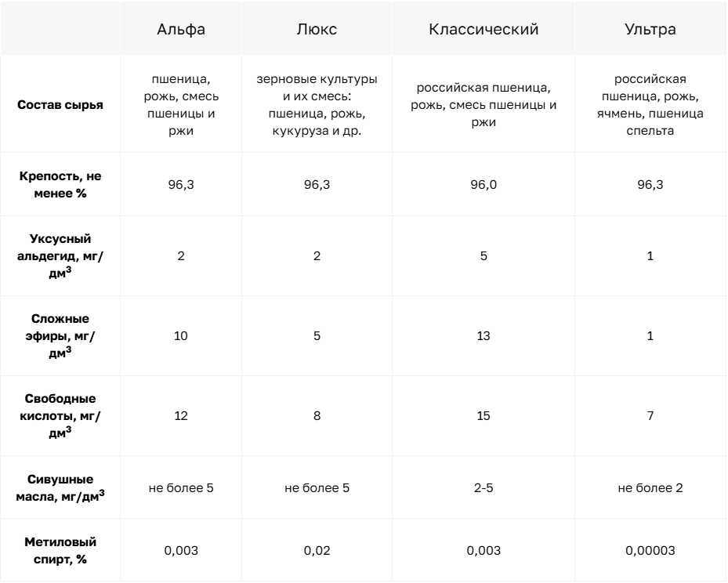The width and height of the screenshot is (728, 583).
Task: Select the Ультра column header
Action: 650,29
